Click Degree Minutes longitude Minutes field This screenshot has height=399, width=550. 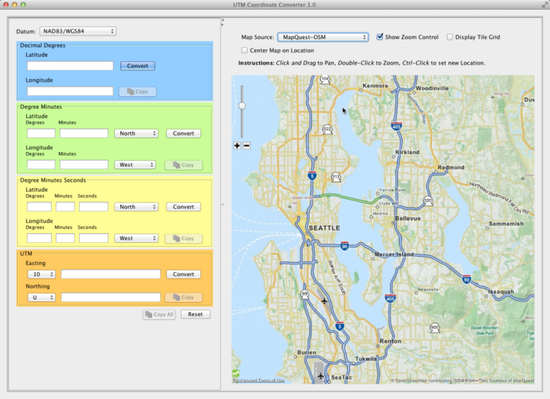click(84, 165)
